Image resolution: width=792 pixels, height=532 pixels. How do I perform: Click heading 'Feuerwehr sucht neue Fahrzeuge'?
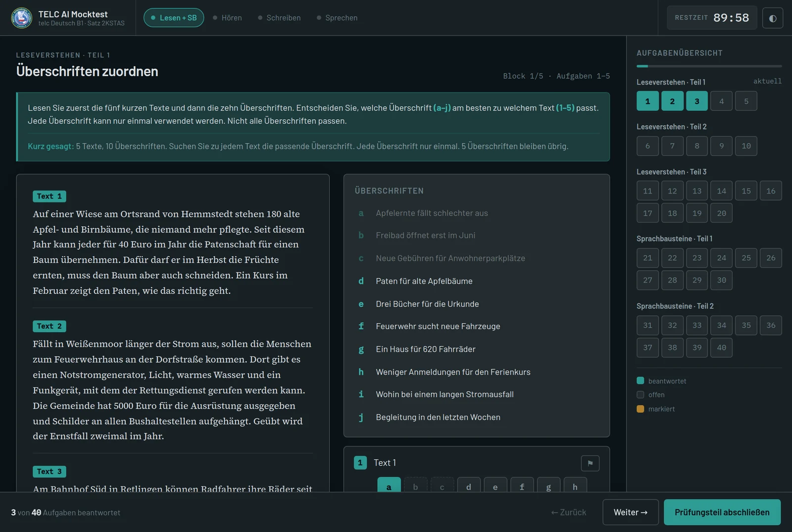point(438,327)
